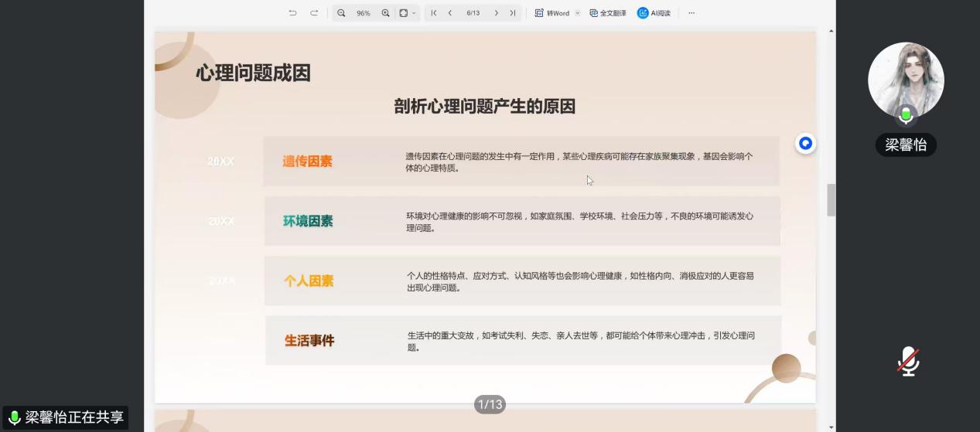
Task: Click the 96% zoom level field
Action: click(363, 13)
